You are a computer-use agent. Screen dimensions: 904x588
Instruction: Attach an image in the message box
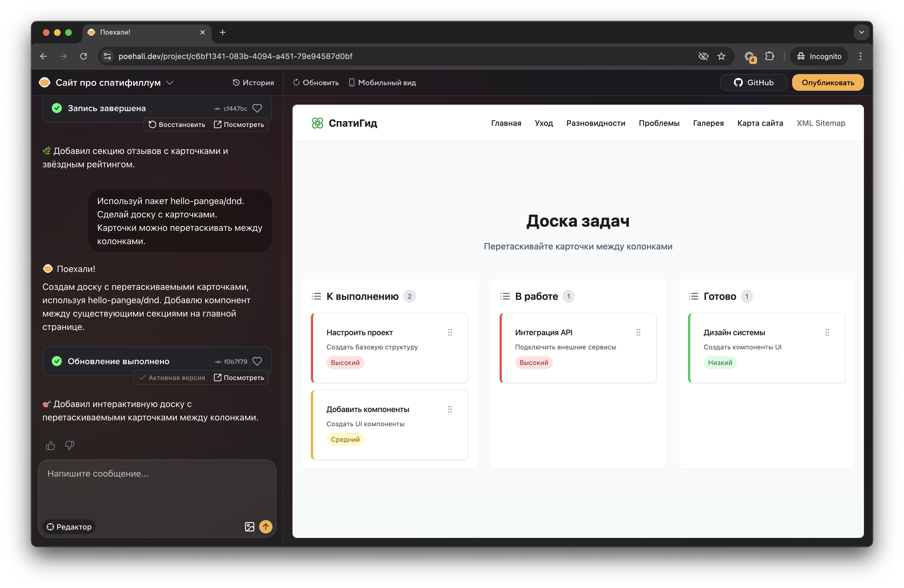coord(250,527)
